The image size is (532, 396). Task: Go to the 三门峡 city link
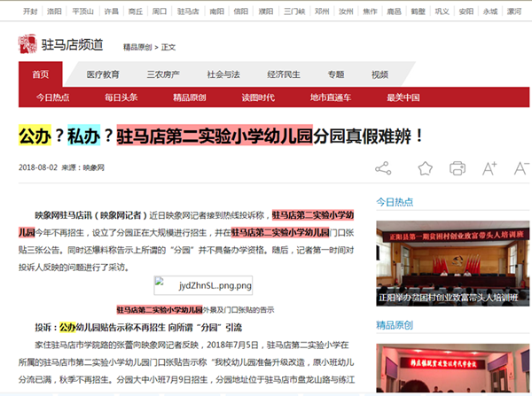click(294, 12)
